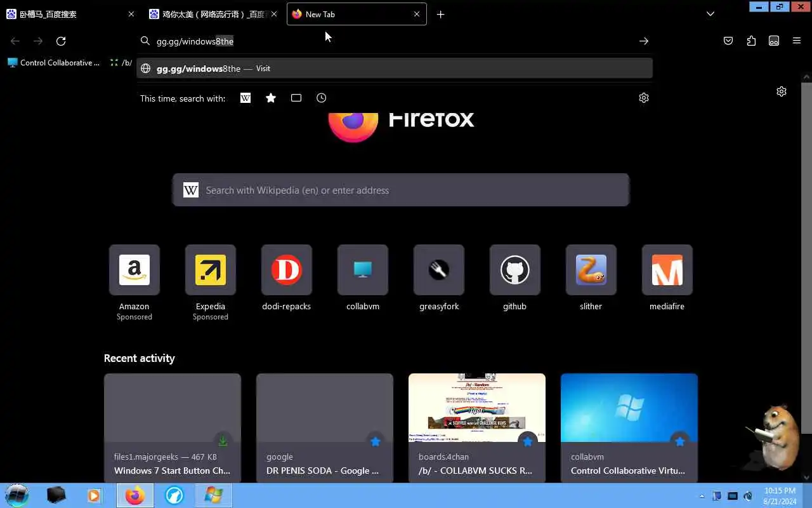This screenshot has width=812, height=508.
Task: Open search settings gear in dropdown
Action: [x=644, y=98]
